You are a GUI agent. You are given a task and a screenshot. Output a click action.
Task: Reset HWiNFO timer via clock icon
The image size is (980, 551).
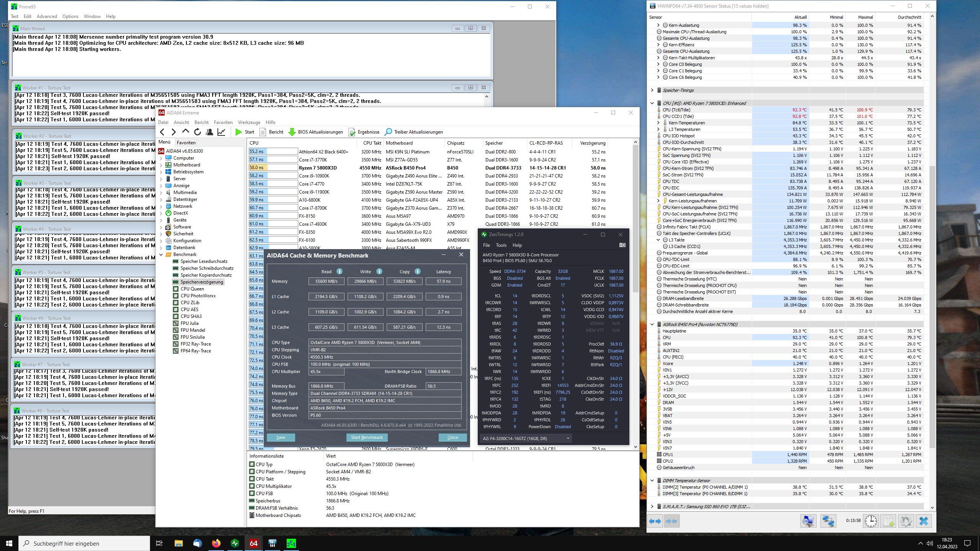pyautogui.click(x=871, y=521)
